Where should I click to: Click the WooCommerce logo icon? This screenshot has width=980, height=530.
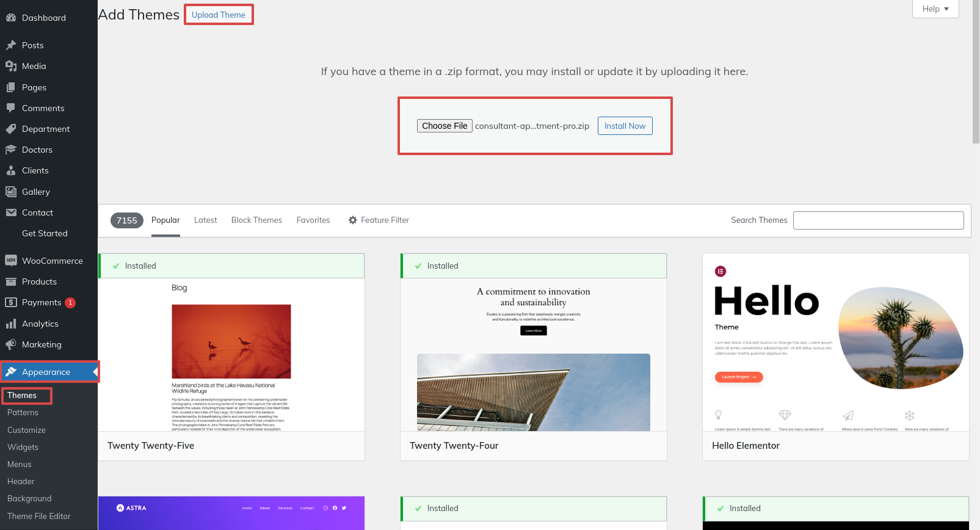coord(11,261)
